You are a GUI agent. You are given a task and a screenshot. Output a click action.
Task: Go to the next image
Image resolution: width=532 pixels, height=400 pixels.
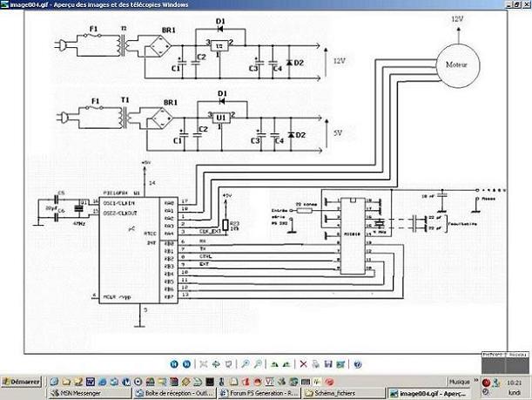coord(186,364)
